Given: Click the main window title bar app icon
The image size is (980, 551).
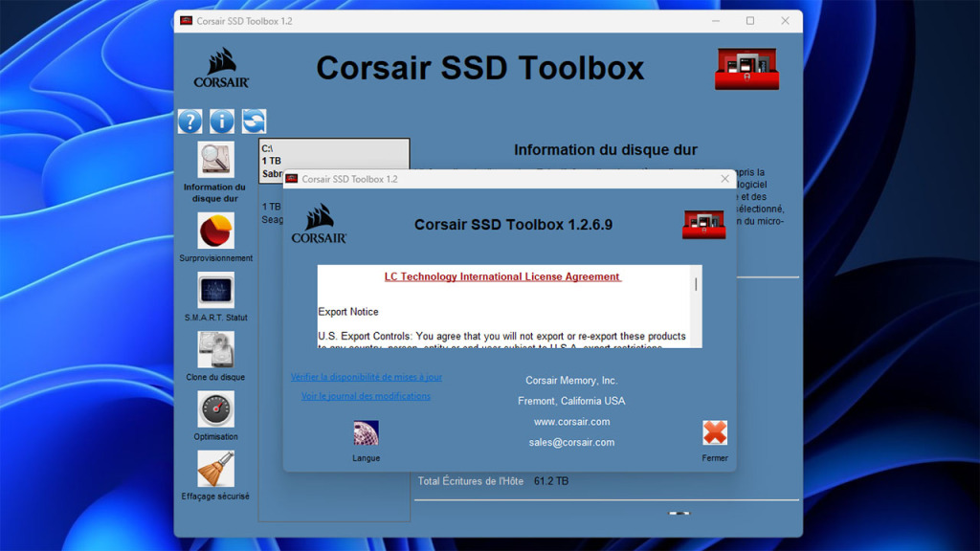Looking at the screenshot, I should 187,21.
